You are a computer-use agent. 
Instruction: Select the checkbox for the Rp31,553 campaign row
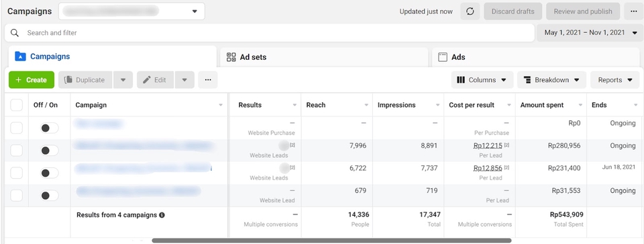(16, 196)
